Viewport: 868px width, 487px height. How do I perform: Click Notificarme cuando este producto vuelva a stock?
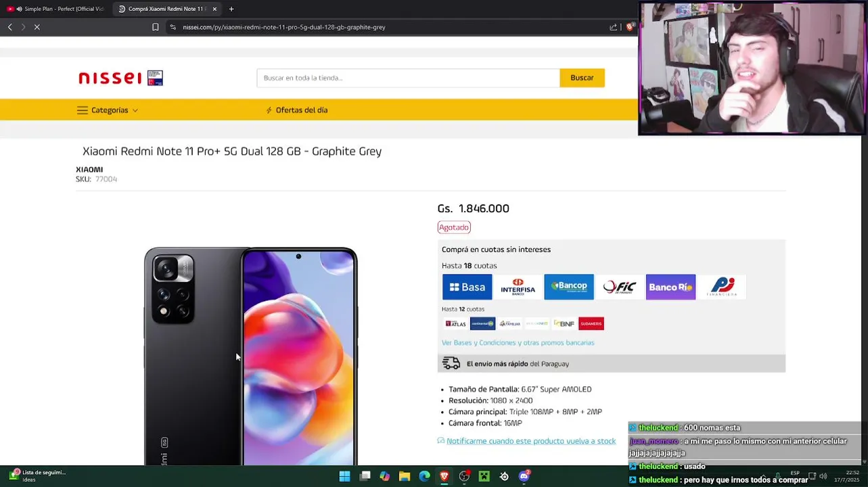[531, 441]
